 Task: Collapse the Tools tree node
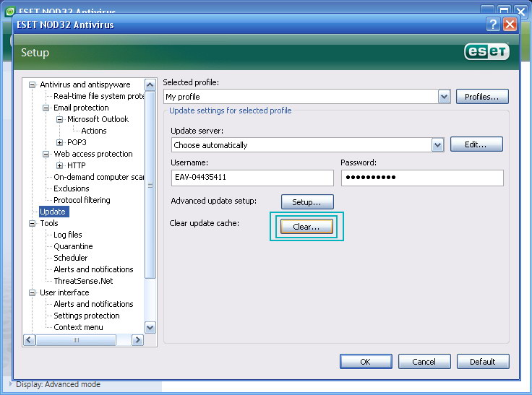[33, 223]
